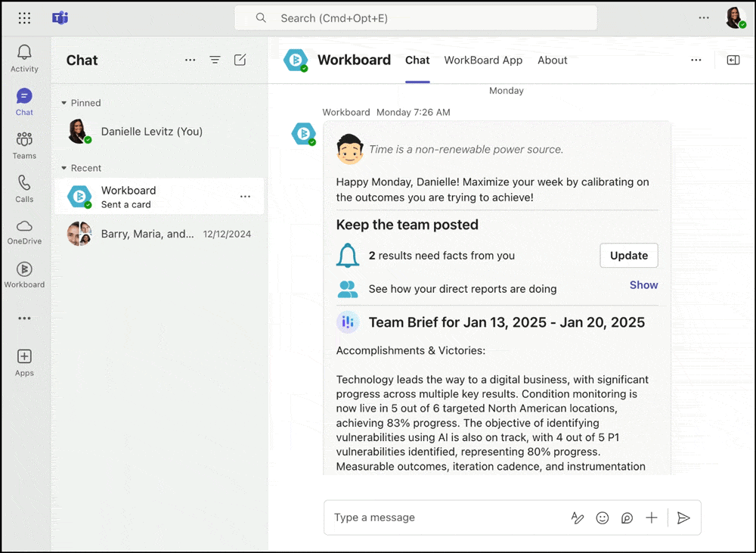Collapse the Recent section
Viewport: 756px width, 553px height.
(64, 168)
